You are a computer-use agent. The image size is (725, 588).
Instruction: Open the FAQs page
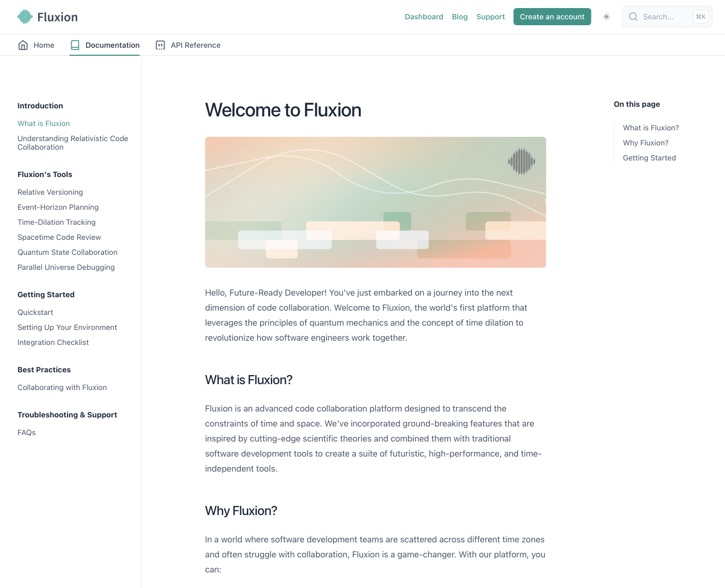click(27, 432)
